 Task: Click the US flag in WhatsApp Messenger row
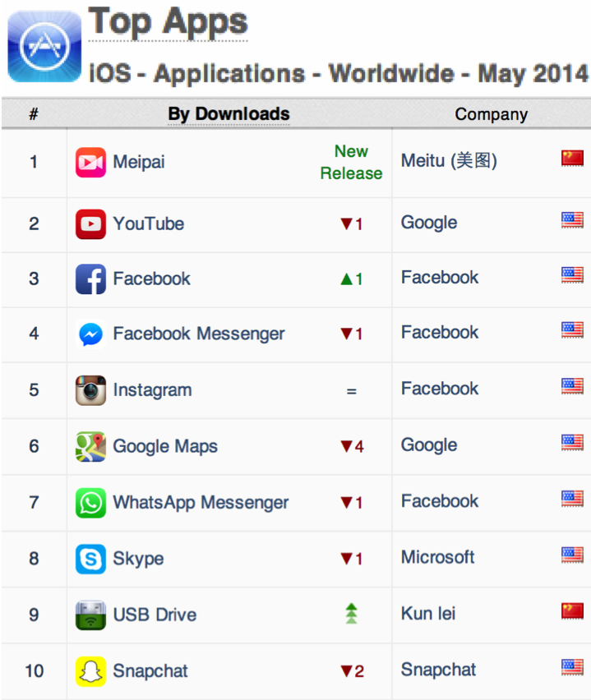click(572, 499)
